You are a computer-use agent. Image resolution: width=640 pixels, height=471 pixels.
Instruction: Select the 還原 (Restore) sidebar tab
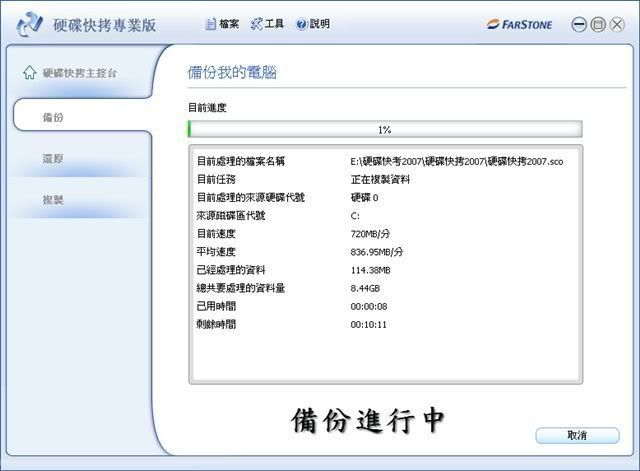(82, 158)
